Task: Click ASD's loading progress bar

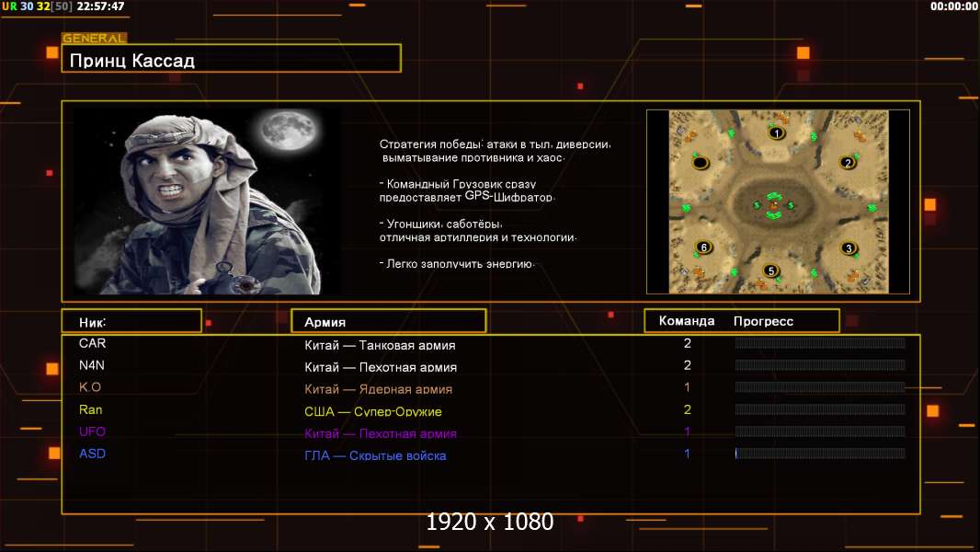Action: point(820,454)
